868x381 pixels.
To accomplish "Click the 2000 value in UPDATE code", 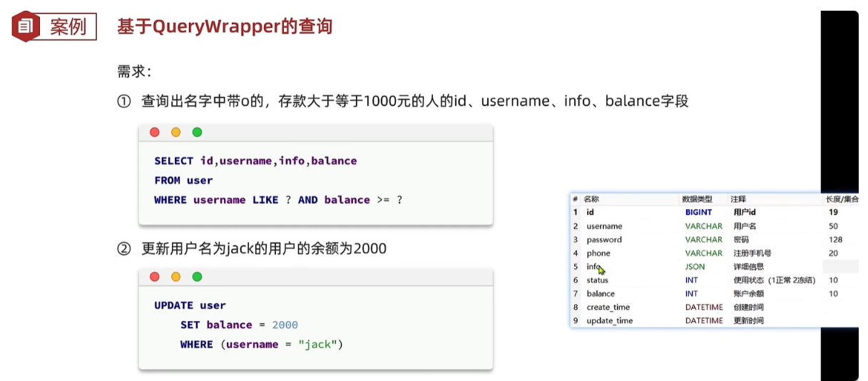I will (285, 325).
